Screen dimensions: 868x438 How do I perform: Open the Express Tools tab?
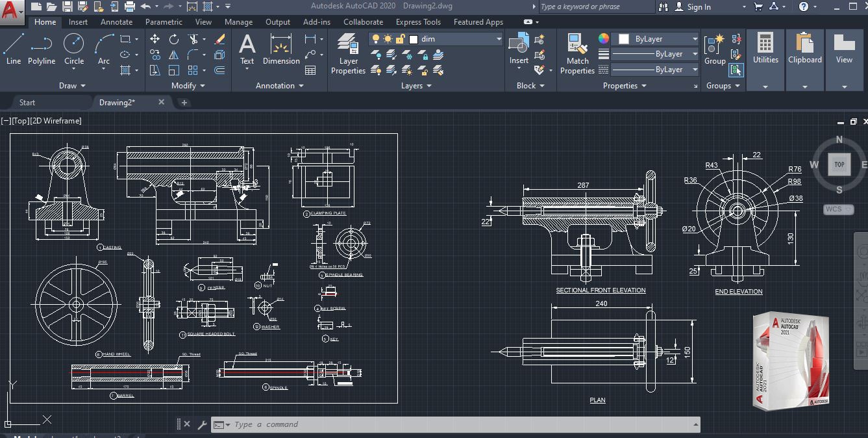418,21
